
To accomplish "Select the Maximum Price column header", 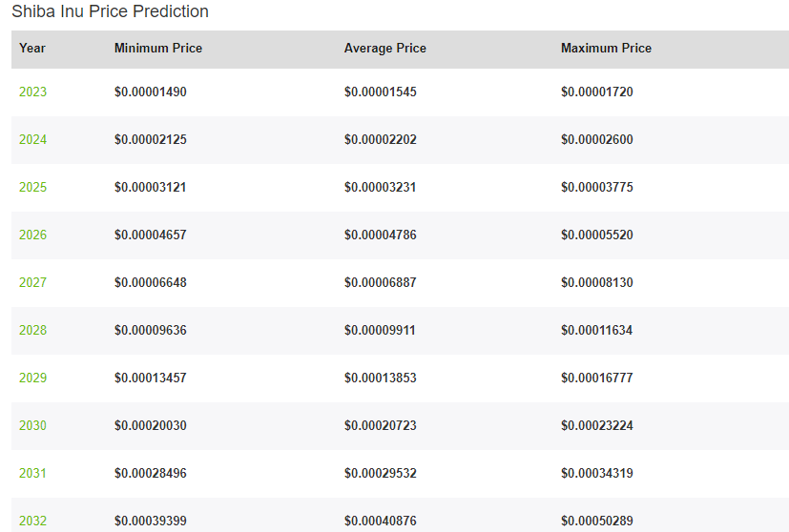I will [606, 49].
